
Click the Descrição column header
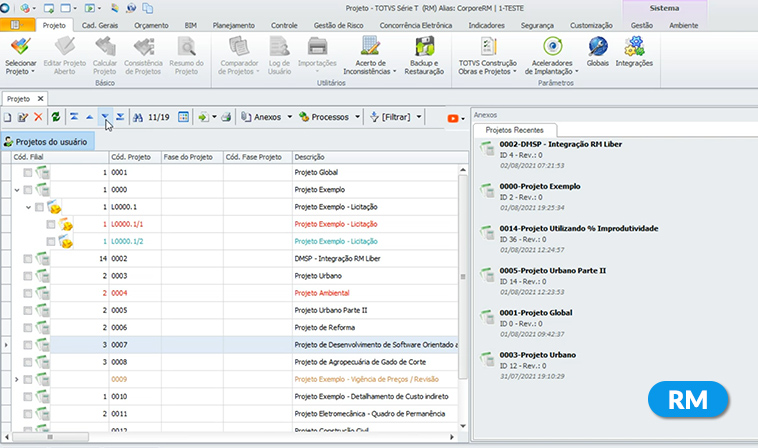(x=310, y=157)
